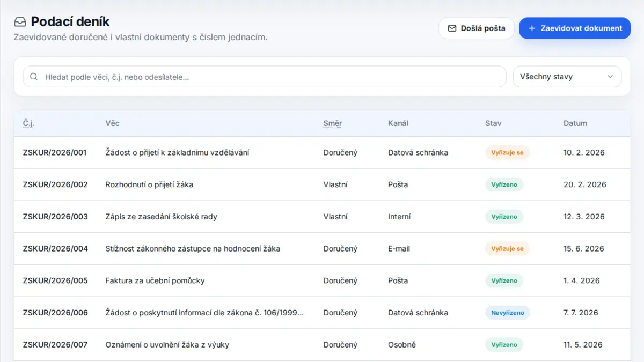This screenshot has width=644, height=362.
Task: Select row ZSKUR/2026/002
Action: [322, 184]
